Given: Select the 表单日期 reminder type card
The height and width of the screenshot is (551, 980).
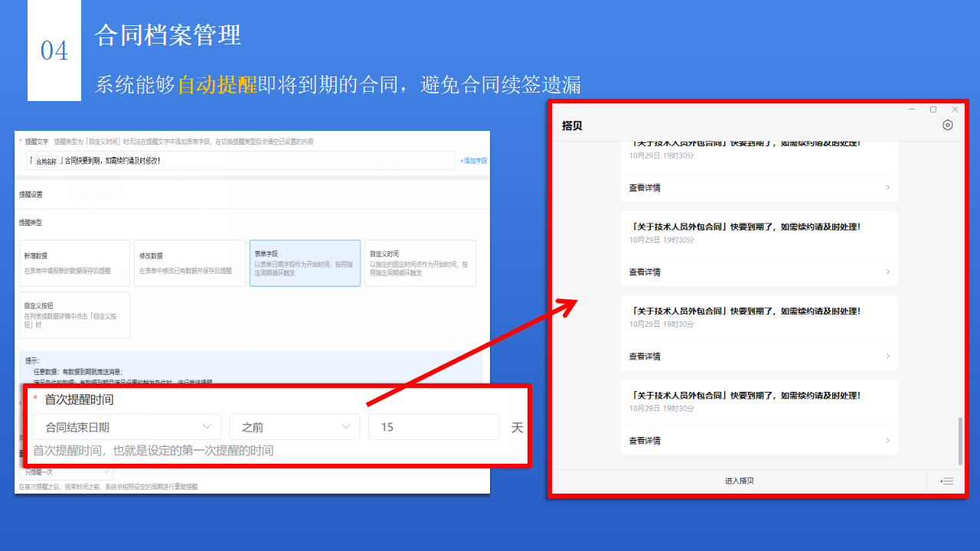Looking at the screenshot, I should pos(305,262).
